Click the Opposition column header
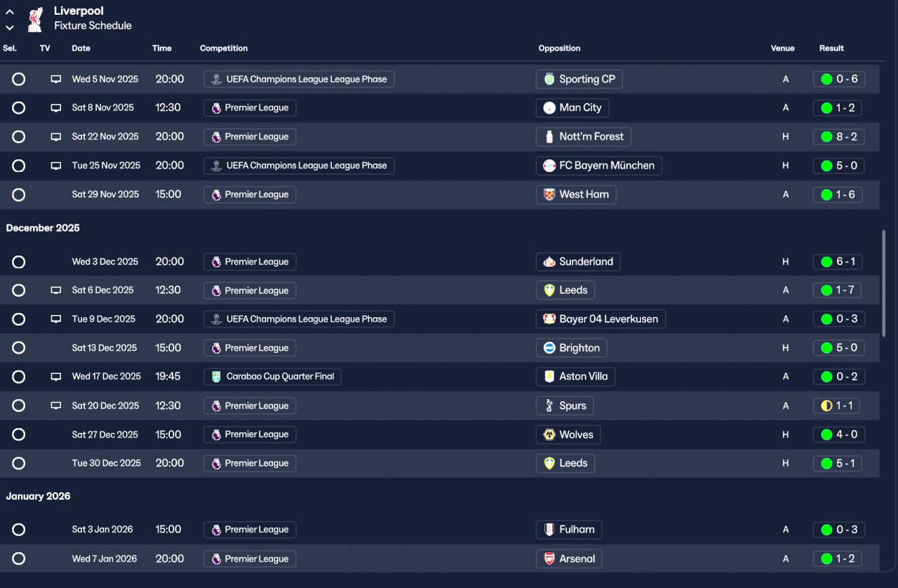The width and height of the screenshot is (898, 588). pyautogui.click(x=559, y=48)
